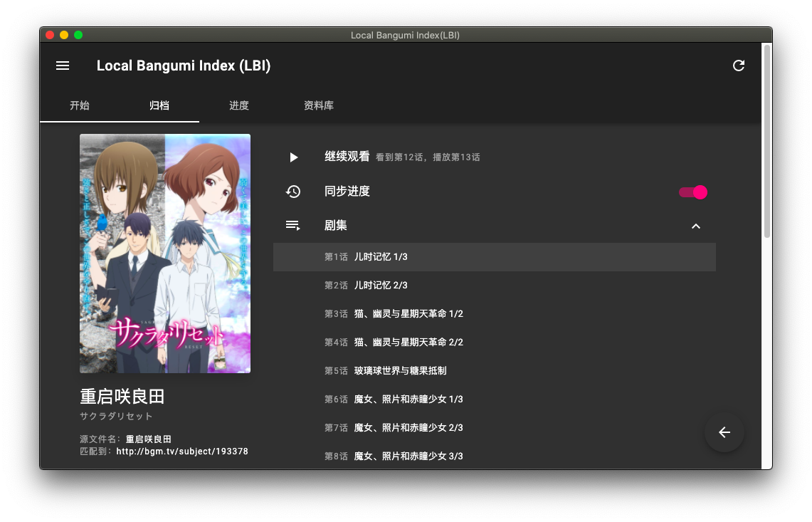Click the anime cover poster image

165,254
